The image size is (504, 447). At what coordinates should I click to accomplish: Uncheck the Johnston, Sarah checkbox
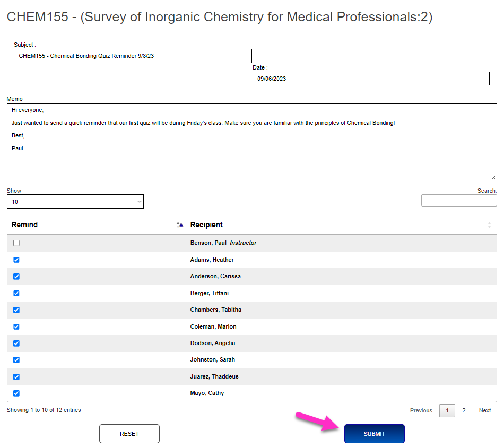16,360
